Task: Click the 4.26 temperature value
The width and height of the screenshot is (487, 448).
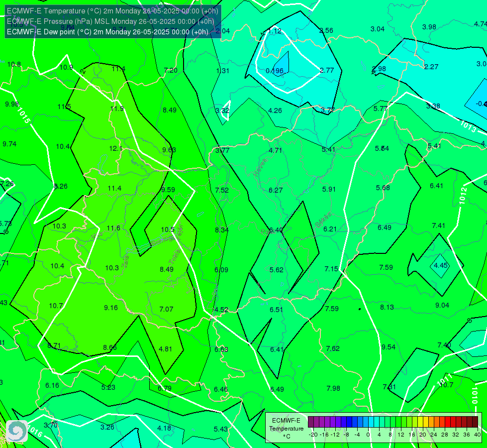Action: point(275,111)
